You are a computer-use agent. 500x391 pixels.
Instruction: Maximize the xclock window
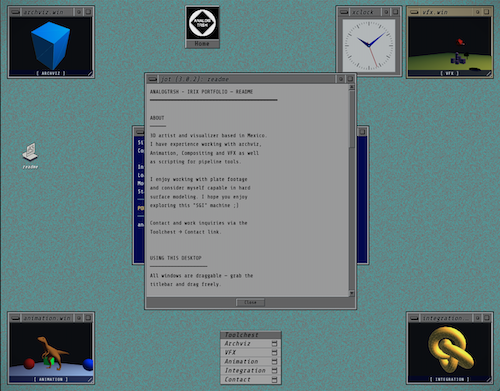(x=395, y=12)
